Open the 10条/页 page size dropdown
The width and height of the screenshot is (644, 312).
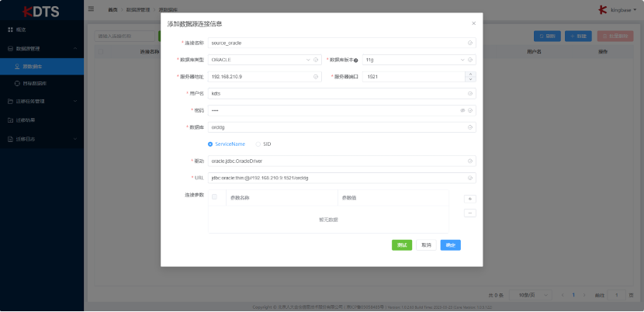[531, 295]
